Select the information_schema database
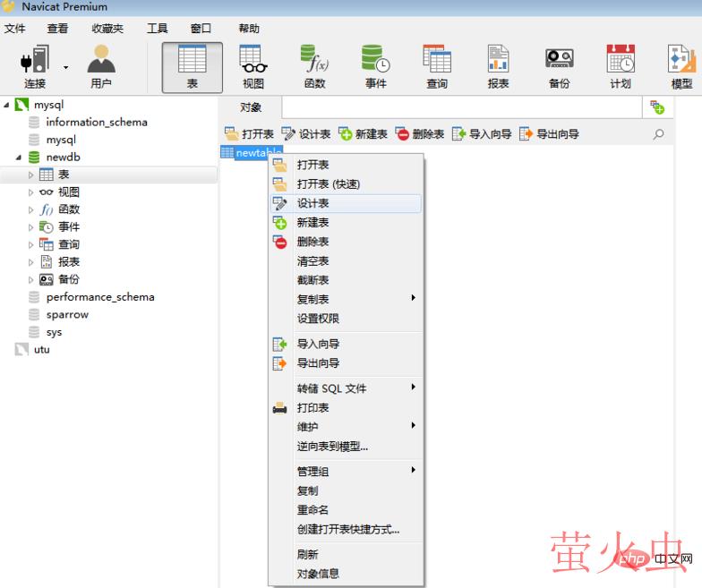Screen dimensions: 702x588 click(97, 122)
